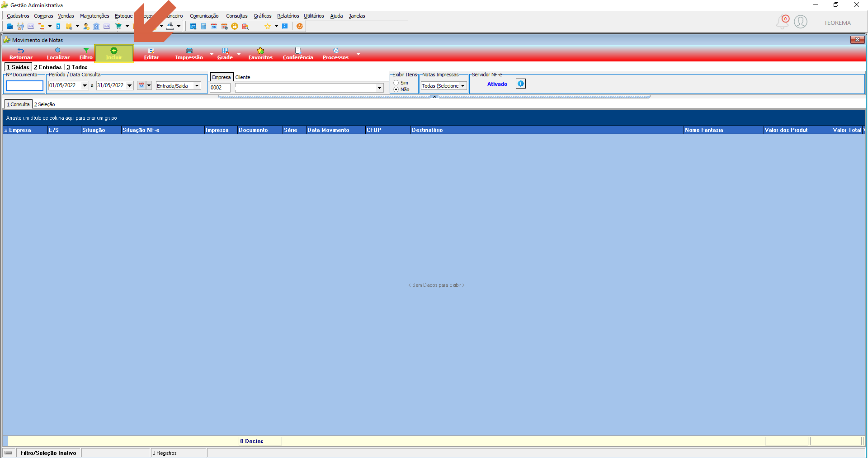Click the blue info square in top toolbar
The height and width of the screenshot is (458, 868).
pyautogui.click(x=285, y=26)
